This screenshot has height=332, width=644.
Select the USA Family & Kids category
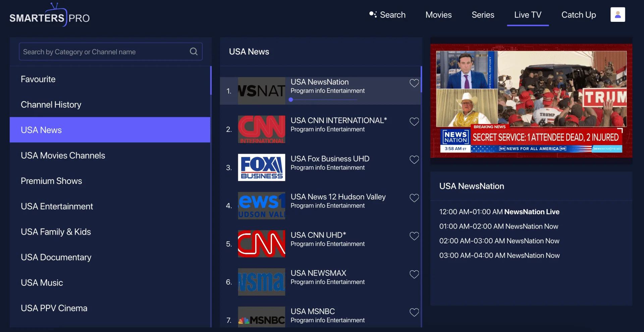pyautogui.click(x=110, y=232)
